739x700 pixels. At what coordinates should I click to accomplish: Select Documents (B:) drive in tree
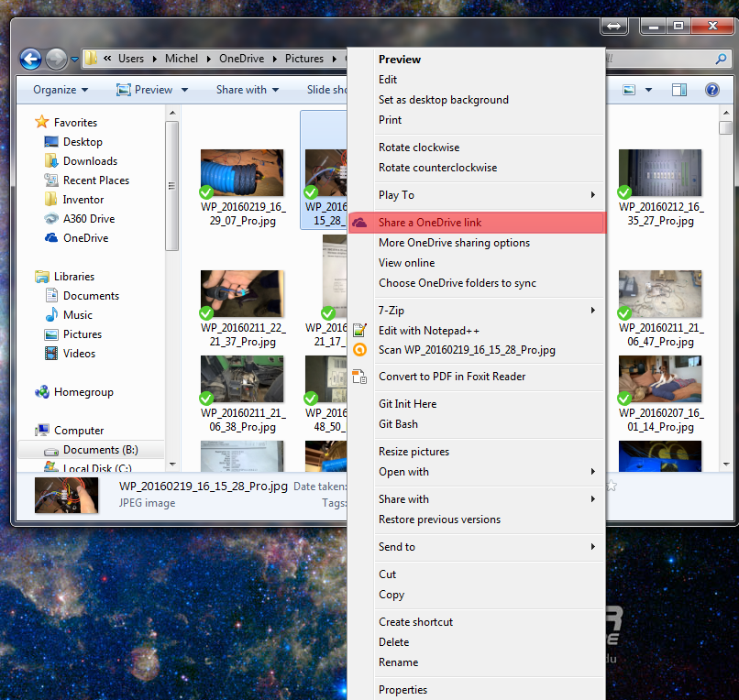coord(100,450)
